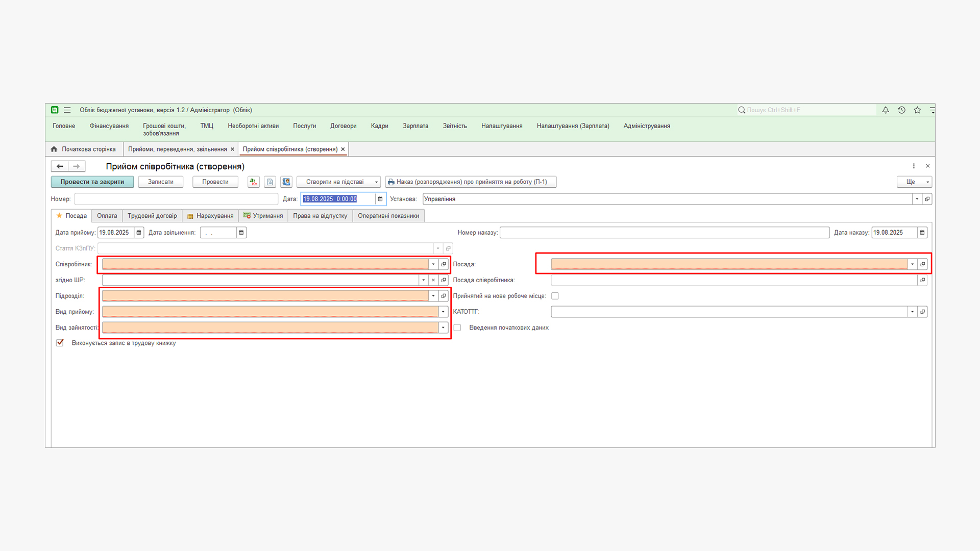The height and width of the screenshot is (551, 980).
Task: Click the document report icon in toolbar
Action: click(x=270, y=182)
